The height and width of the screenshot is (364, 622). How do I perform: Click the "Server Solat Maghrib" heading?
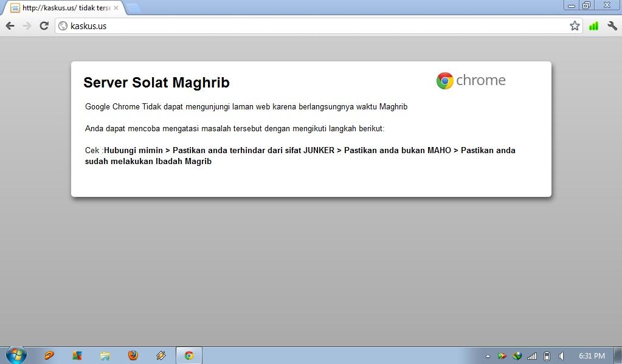[157, 83]
